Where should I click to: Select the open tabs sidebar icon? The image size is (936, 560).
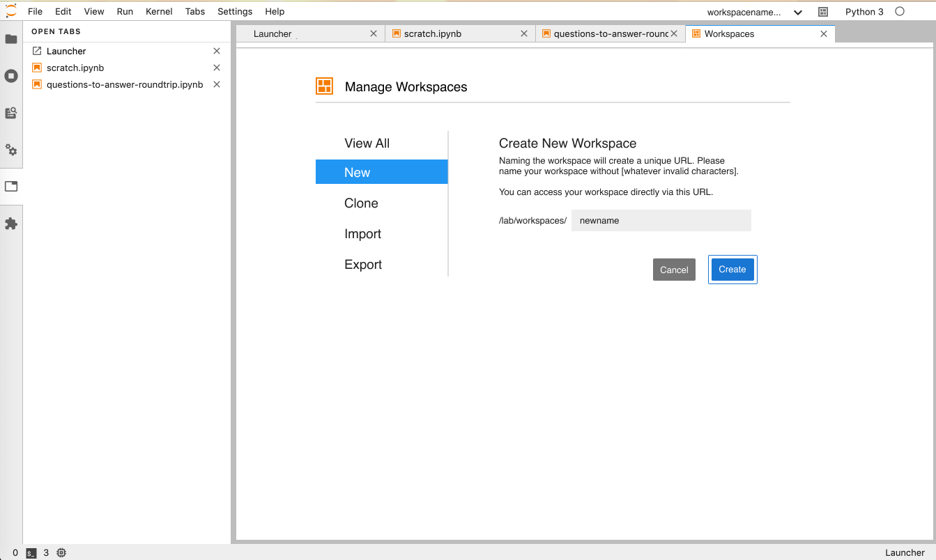tap(11, 187)
